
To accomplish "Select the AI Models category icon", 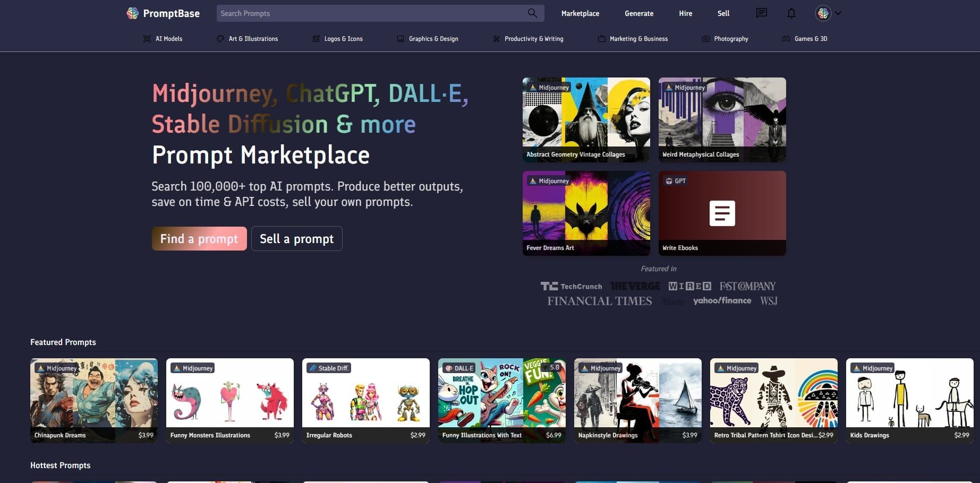I will click(146, 38).
